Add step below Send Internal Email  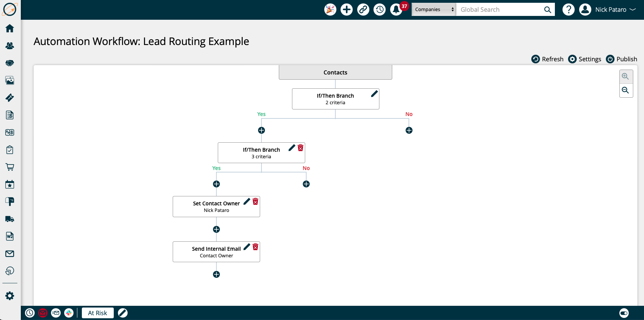216,274
